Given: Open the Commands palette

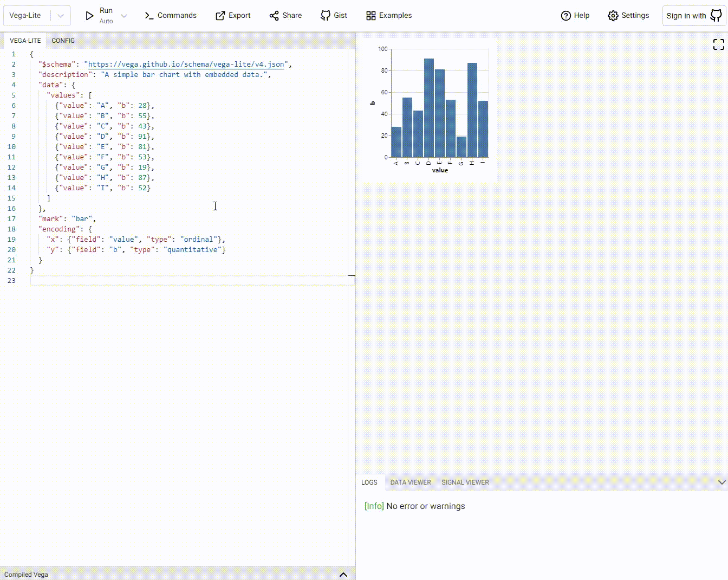Looking at the screenshot, I should point(171,16).
